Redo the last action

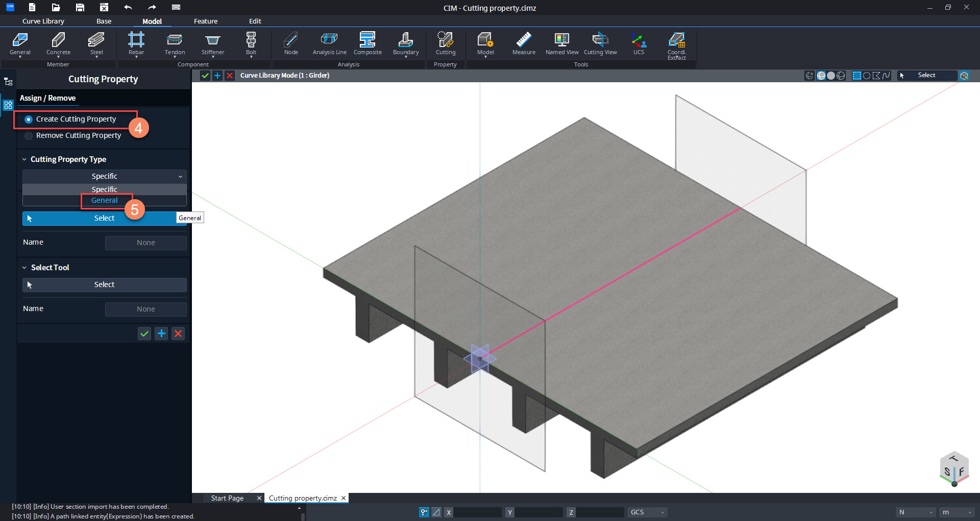click(152, 7)
